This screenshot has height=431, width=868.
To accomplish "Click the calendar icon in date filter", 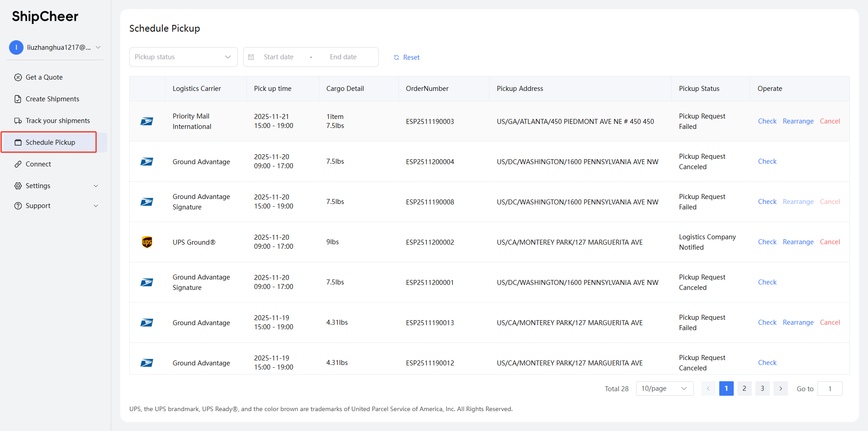I will tap(251, 57).
